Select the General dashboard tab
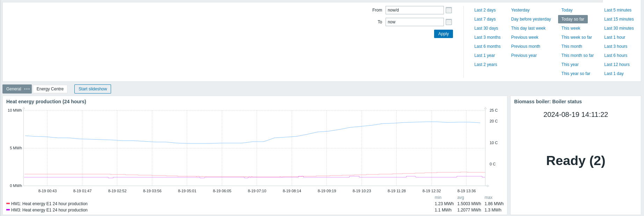The width and height of the screenshot is (644, 216). (x=14, y=89)
